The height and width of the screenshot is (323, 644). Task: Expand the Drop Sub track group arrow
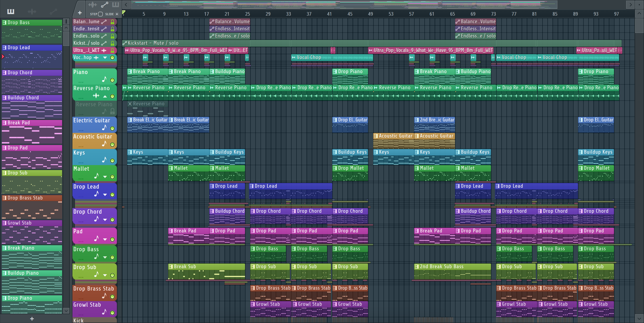tap(105, 275)
